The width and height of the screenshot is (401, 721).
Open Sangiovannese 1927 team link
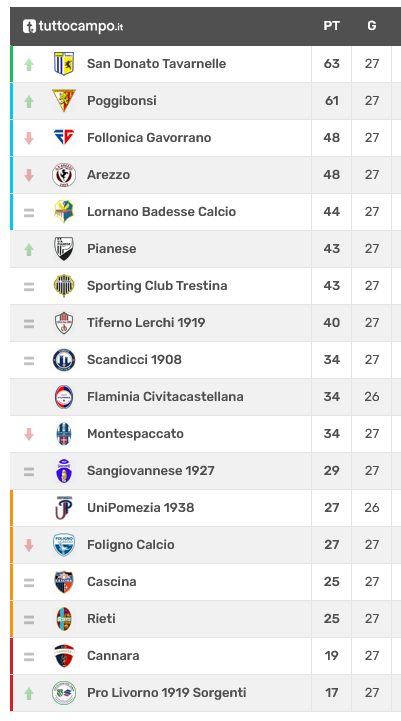tap(150, 471)
